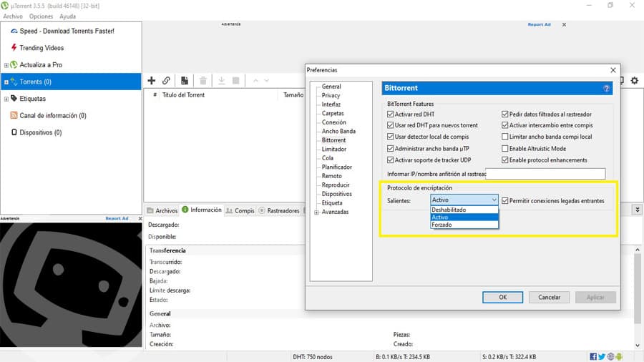The height and width of the screenshot is (362, 644).
Task: Click the Move Up Queue arrow
Action: pyautogui.click(x=255, y=80)
